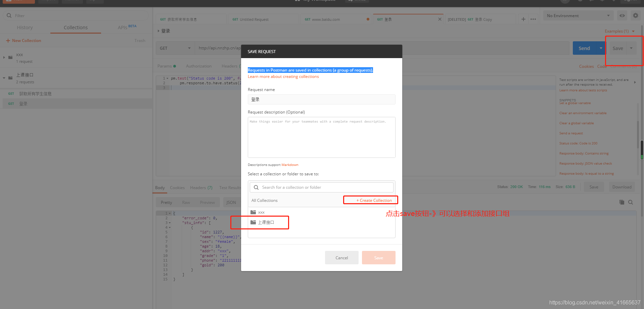Switch to the Authorization tab
644x309 pixels.
click(x=199, y=66)
